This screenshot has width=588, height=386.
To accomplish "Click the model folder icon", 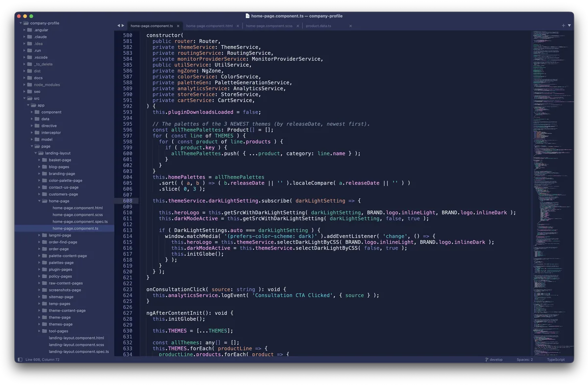I will (x=37, y=139).
